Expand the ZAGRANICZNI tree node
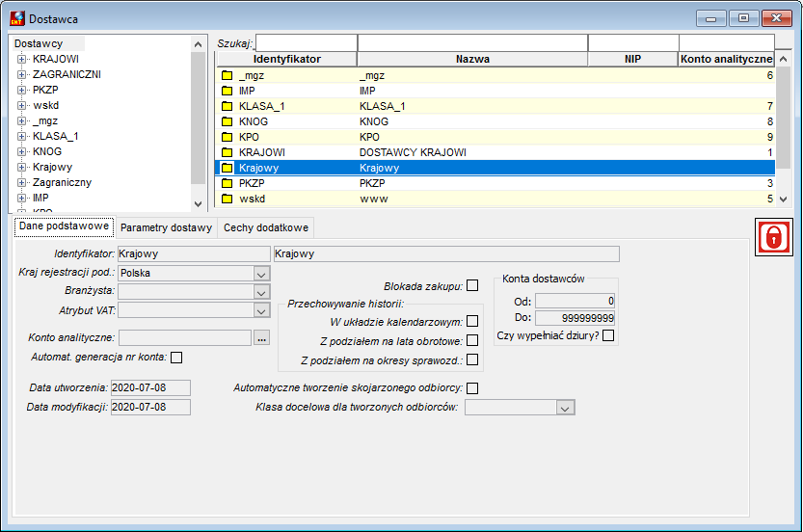This screenshot has height=532, width=803. [21, 75]
